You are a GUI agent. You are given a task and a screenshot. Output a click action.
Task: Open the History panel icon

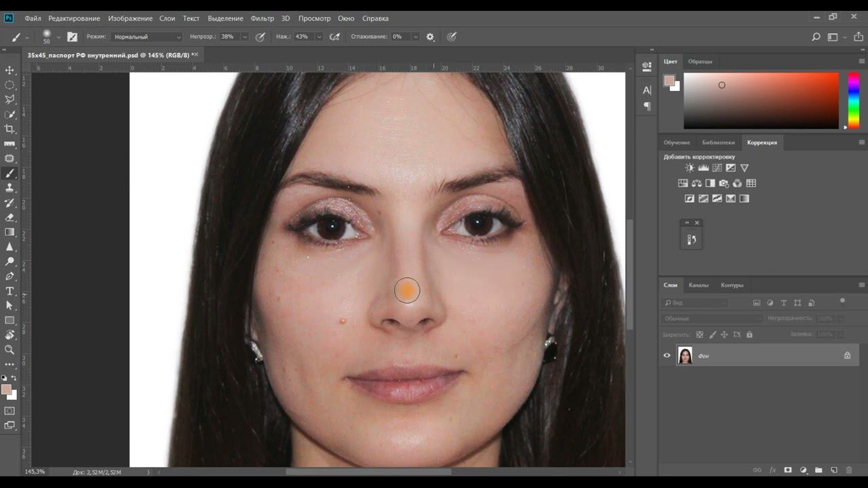pos(691,239)
